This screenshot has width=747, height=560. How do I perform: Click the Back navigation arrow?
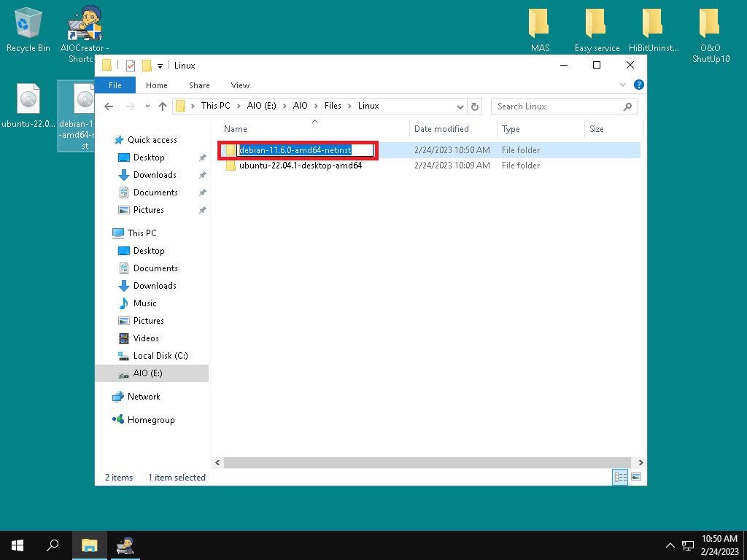[109, 106]
